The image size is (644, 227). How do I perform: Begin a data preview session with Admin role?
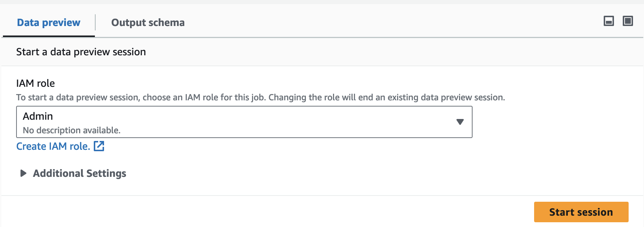tap(581, 212)
